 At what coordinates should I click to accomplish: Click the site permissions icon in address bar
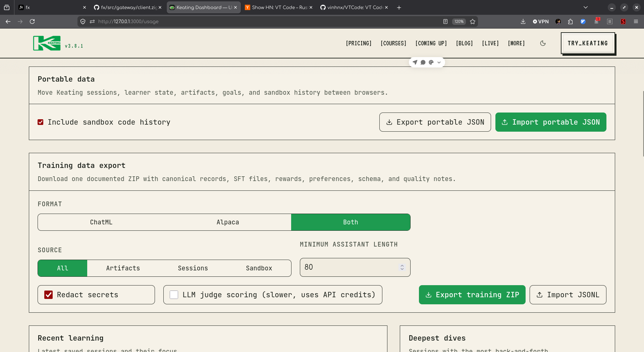click(x=92, y=21)
